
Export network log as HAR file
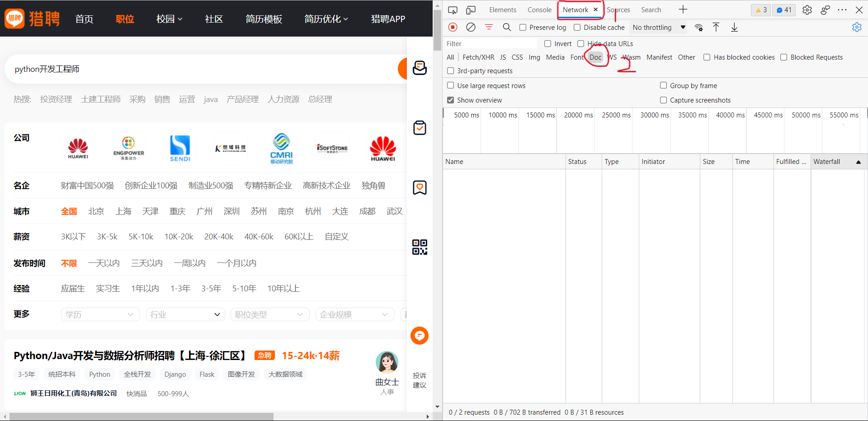tap(734, 27)
